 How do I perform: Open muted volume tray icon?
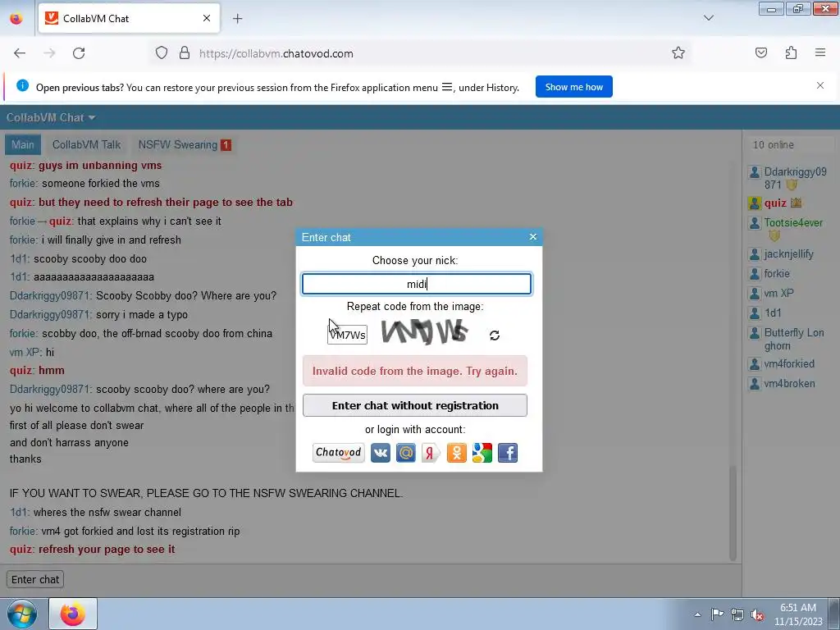757,614
